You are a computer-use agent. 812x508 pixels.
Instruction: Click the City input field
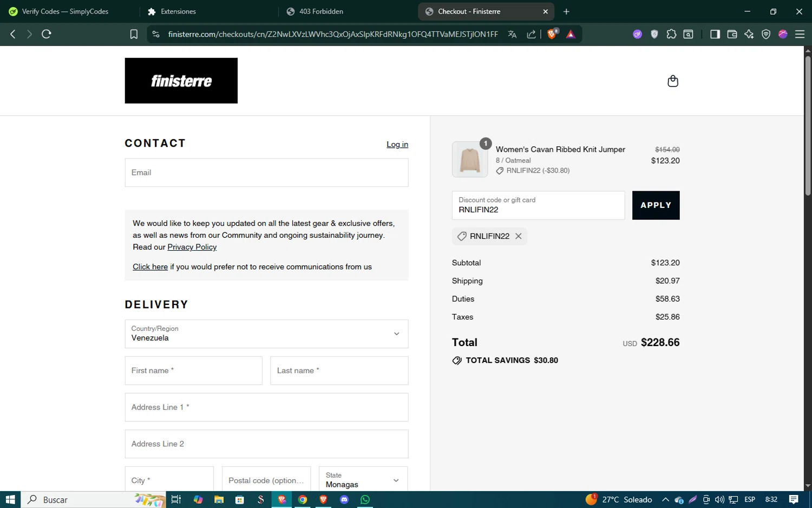pyautogui.click(x=169, y=480)
